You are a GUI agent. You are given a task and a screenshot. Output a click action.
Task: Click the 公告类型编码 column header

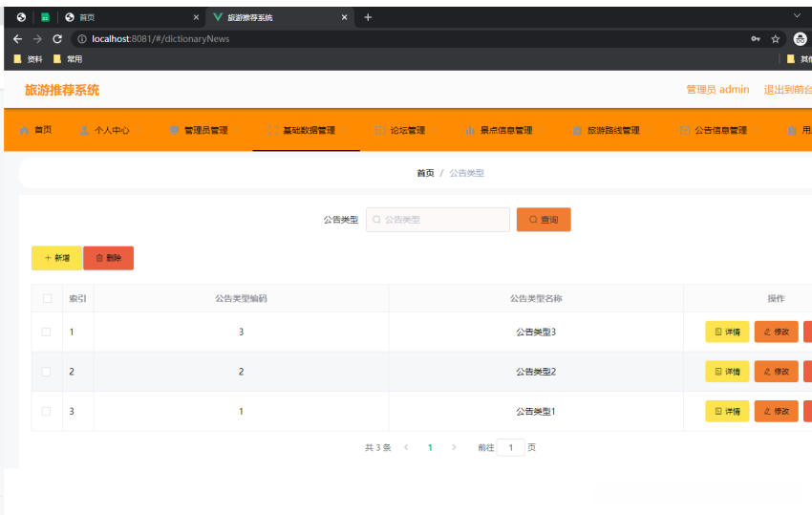241,298
